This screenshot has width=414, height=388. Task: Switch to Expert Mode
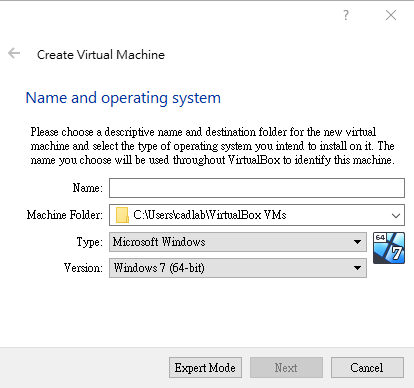click(x=205, y=368)
